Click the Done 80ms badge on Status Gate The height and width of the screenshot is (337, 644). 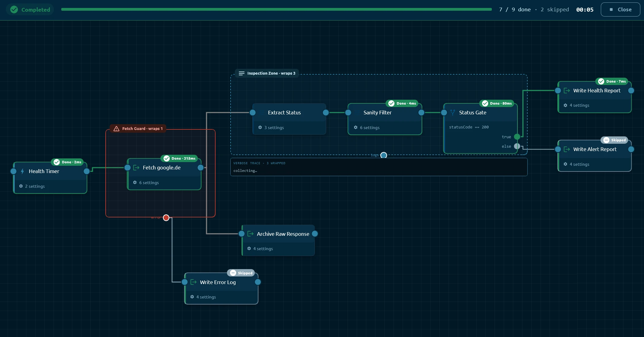click(497, 103)
